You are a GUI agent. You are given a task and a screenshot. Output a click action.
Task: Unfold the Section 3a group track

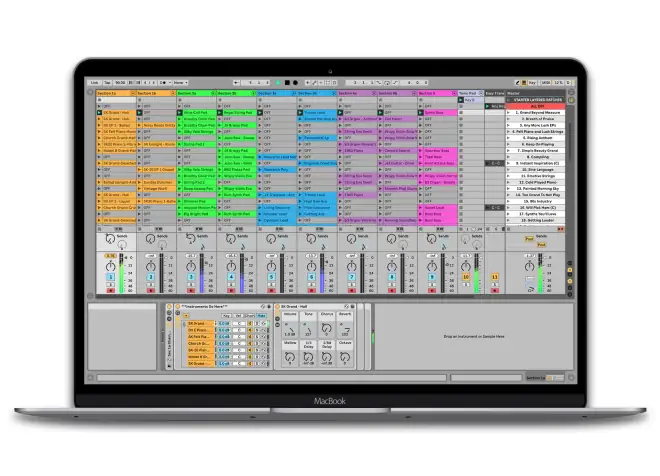pos(294,93)
